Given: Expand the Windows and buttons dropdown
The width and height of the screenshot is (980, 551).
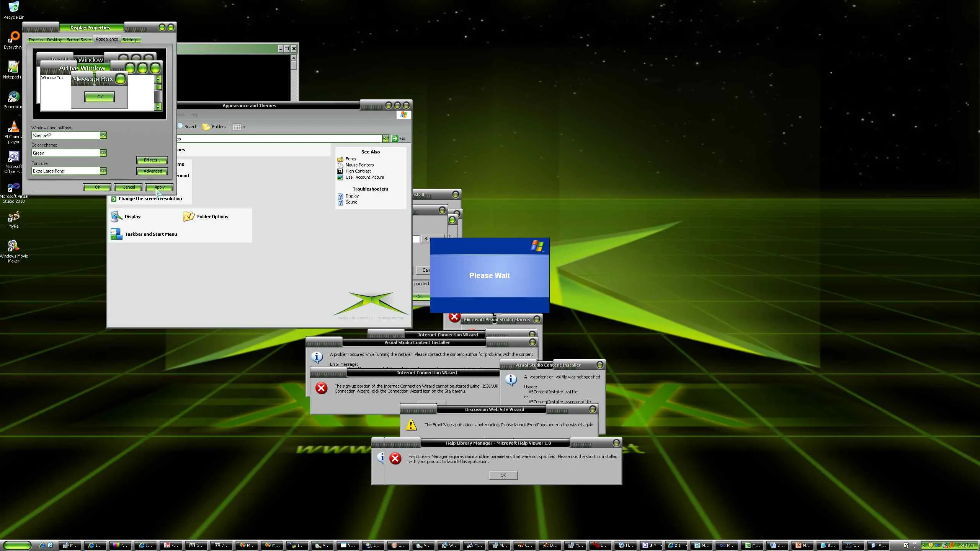Looking at the screenshot, I should pyautogui.click(x=103, y=135).
